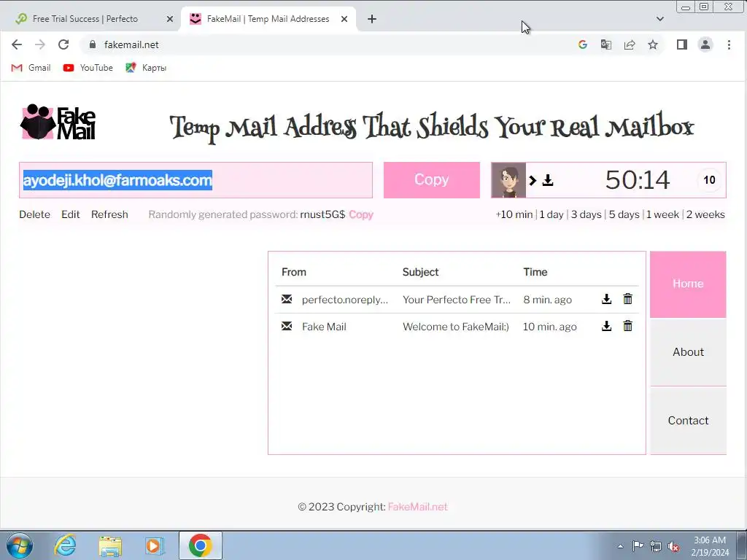Viewport: 747px width, 560px height.
Task: Show hidden tray icons arrow
Action: (620, 546)
